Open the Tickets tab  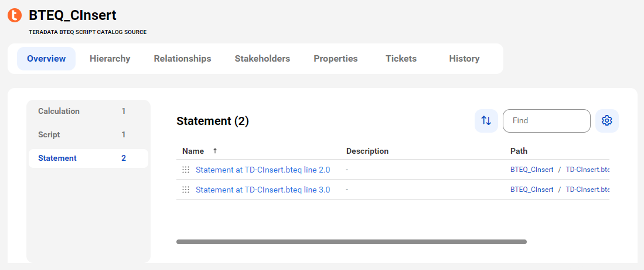click(401, 59)
